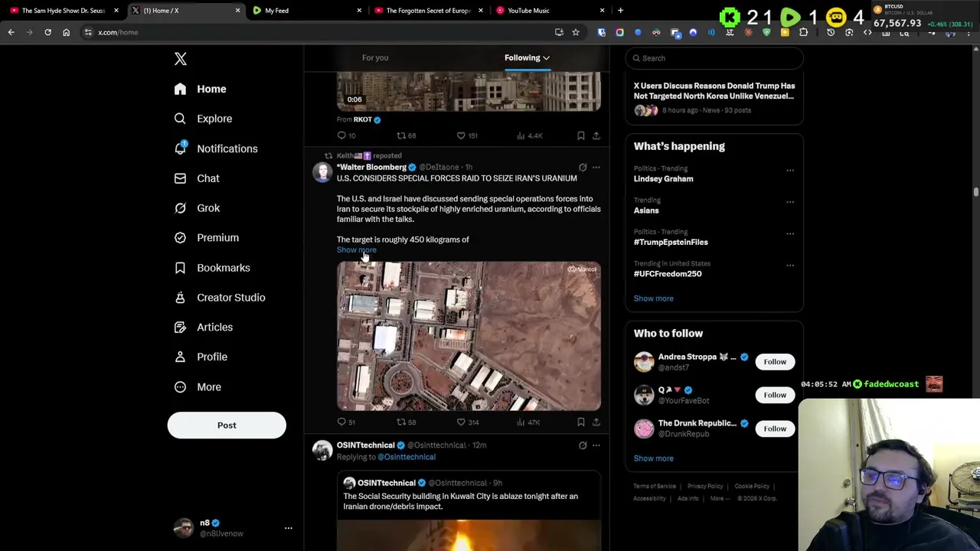Like the RKOT video post
The image size is (980, 551).
[x=461, y=135]
